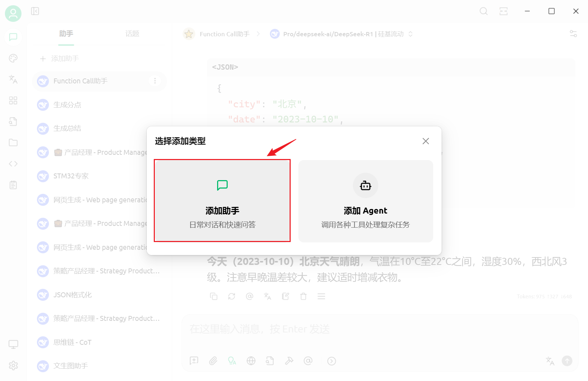Screen dimensions: 588x381
Task: Switch to the 话题 tab
Action: click(x=132, y=34)
